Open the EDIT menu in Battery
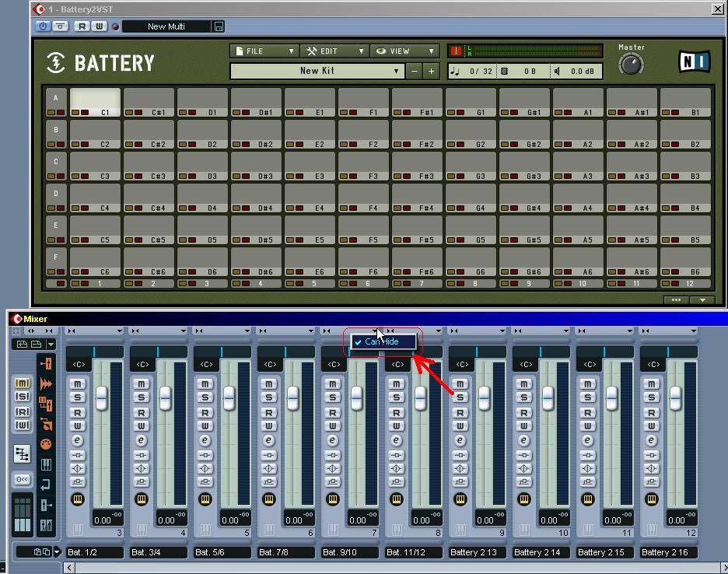This screenshot has height=574, width=728. pos(334,51)
